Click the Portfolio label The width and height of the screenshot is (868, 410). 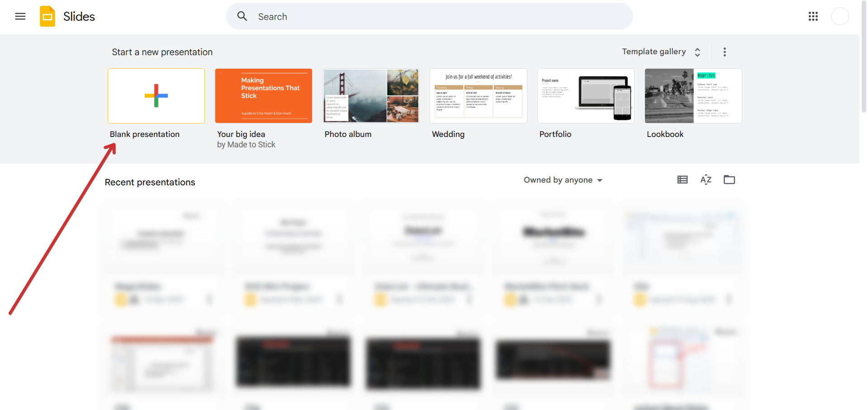[555, 134]
